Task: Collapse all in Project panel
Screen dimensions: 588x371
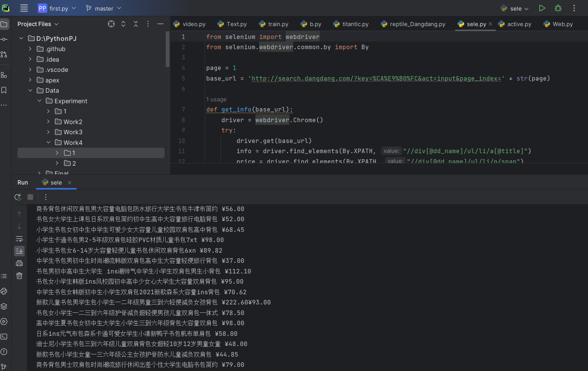Action: point(136,24)
